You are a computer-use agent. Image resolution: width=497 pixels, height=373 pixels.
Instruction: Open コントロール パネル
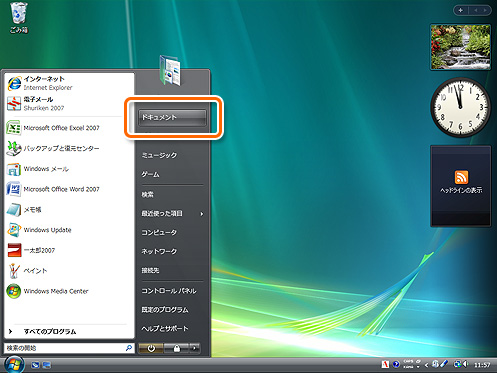tap(172, 291)
